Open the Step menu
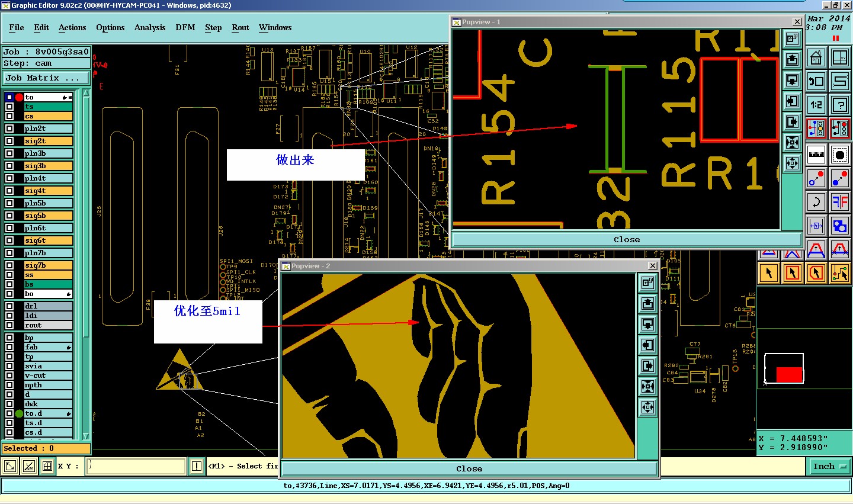The image size is (853, 504). pos(213,27)
